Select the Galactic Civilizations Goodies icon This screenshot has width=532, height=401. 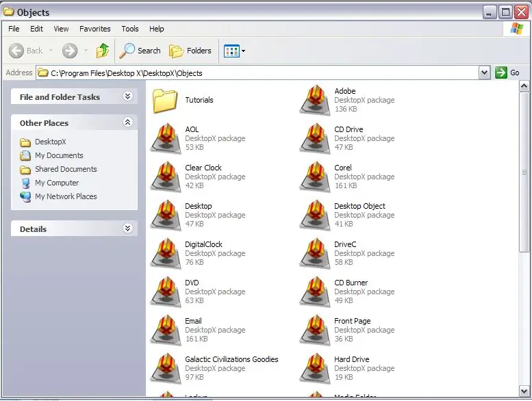pyautogui.click(x=166, y=368)
